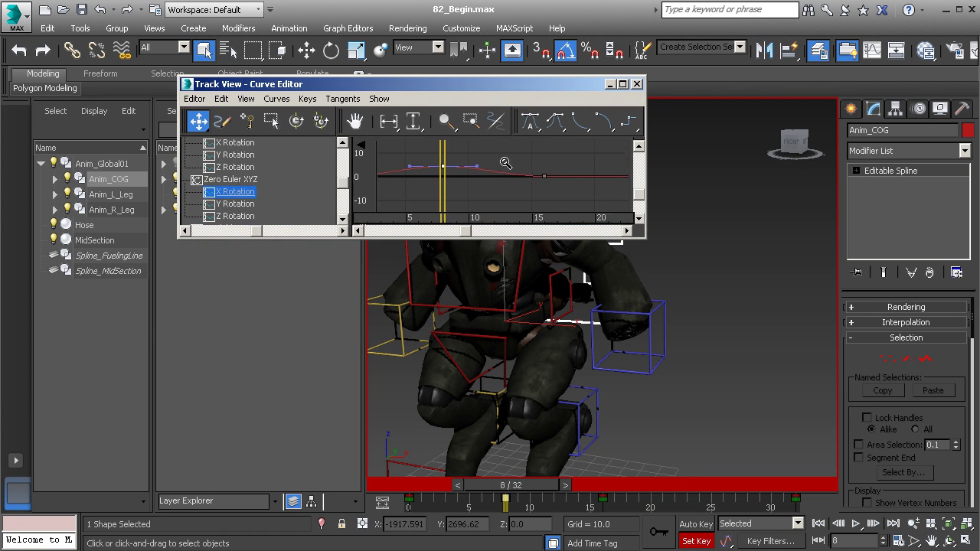Click the red object color swatch
Viewport: 980px width, 551px height.
(x=968, y=130)
